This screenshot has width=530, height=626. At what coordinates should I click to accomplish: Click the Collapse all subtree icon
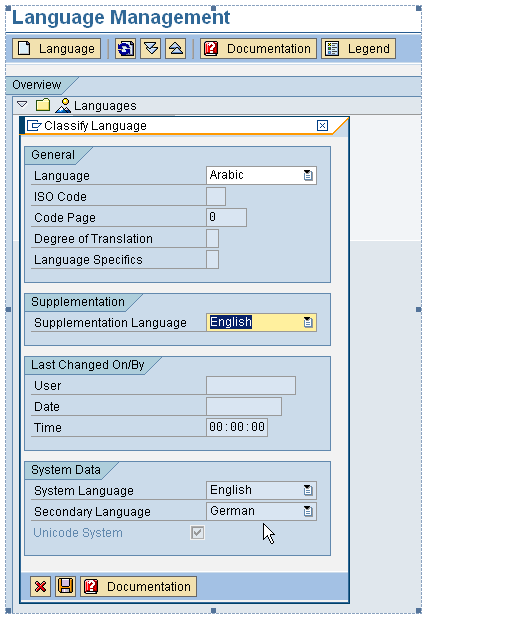coord(176,49)
